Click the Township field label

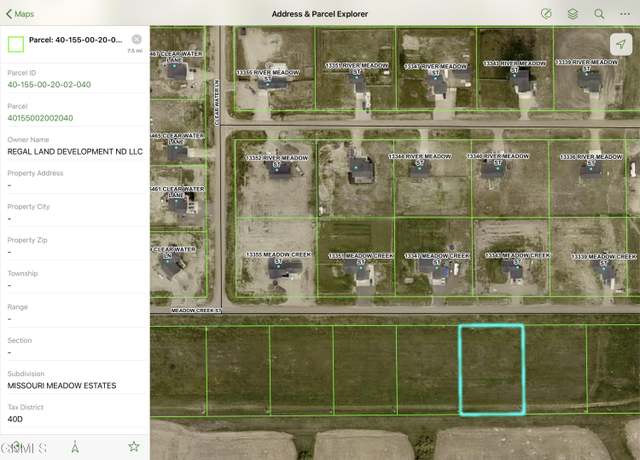(22, 273)
